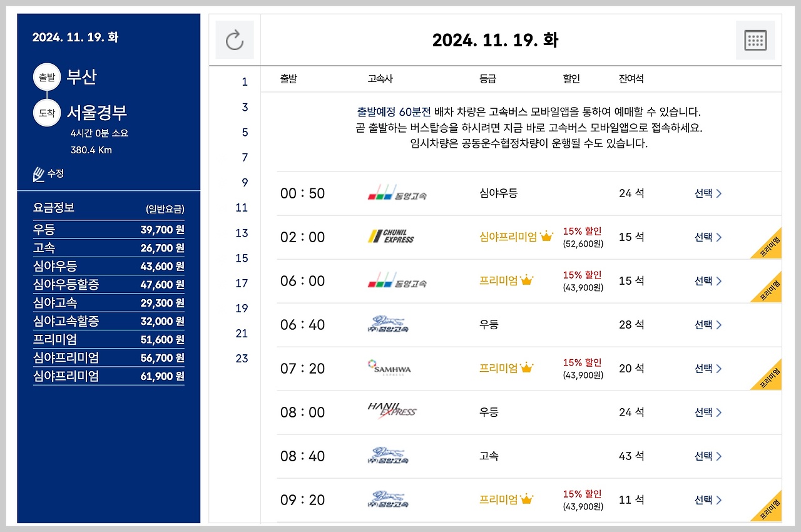Select hour 13 in the time filter
801x532 pixels.
(242, 233)
